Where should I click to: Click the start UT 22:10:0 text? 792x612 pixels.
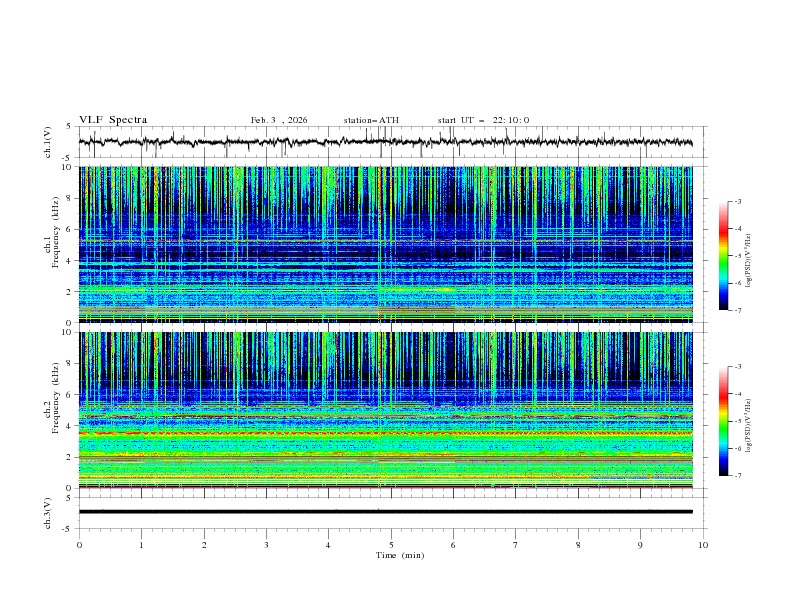click(x=483, y=120)
